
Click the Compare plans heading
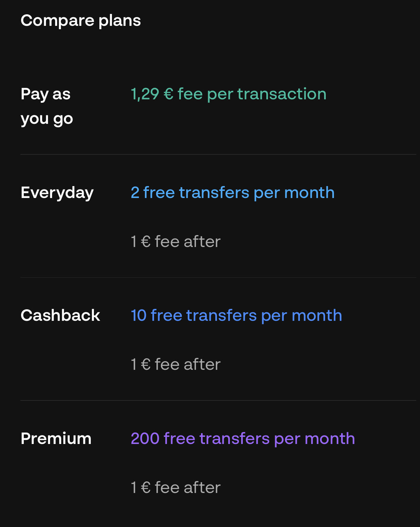tap(81, 21)
